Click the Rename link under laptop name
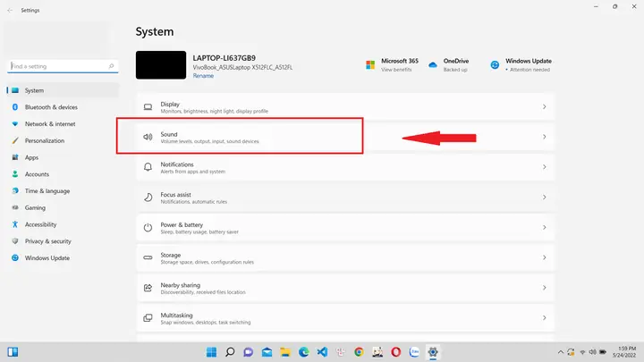Image resolution: width=644 pixels, height=362 pixels. (x=203, y=76)
